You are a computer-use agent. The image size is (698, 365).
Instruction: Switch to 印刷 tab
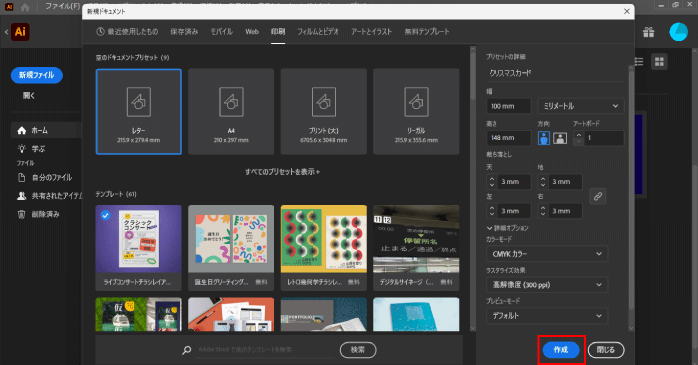pos(278,32)
